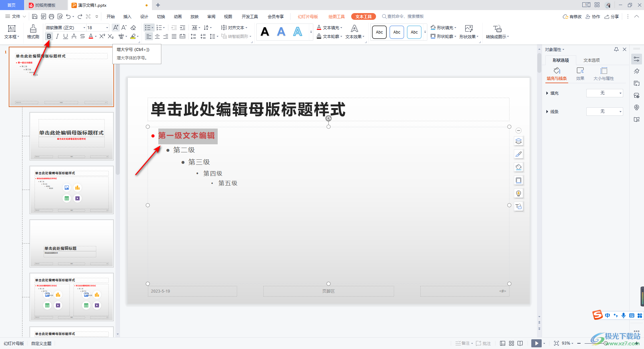644x349 pixels.
Task: Redo the last action
Action: click(80, 16)
